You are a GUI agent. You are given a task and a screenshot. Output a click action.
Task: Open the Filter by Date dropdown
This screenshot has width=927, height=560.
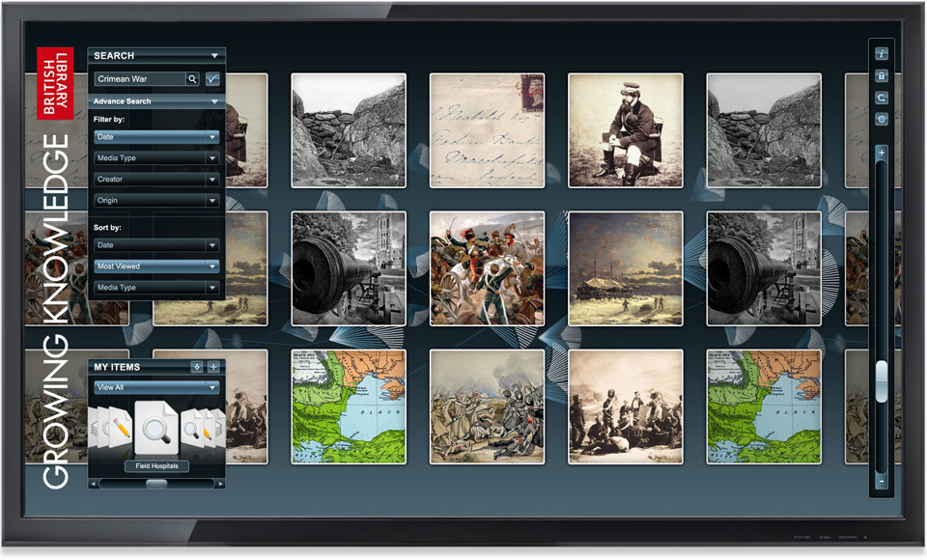[156, 137]
